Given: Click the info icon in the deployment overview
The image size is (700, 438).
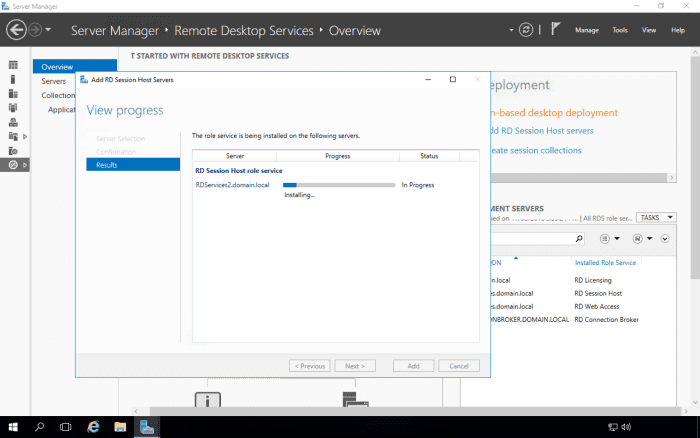Looking at the screenshot, I should pyautogui.click(x=208, y=400).
